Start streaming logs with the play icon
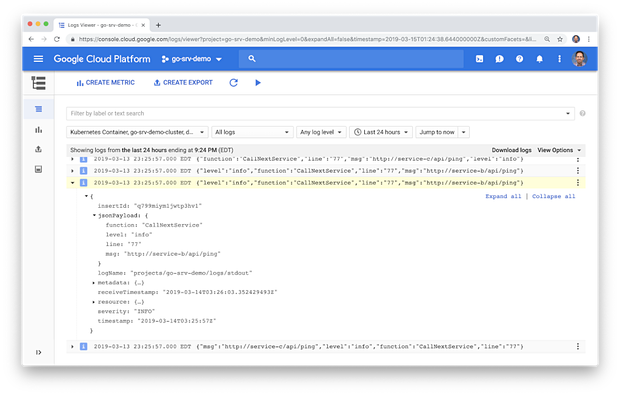The height and width of the screenshot is (395, 620). [x=258, y=83]
